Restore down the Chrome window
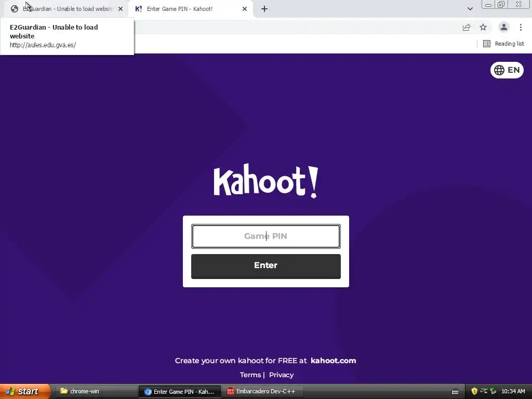The height and width of the screenshot is (399, 532). (x=501, y=4)
